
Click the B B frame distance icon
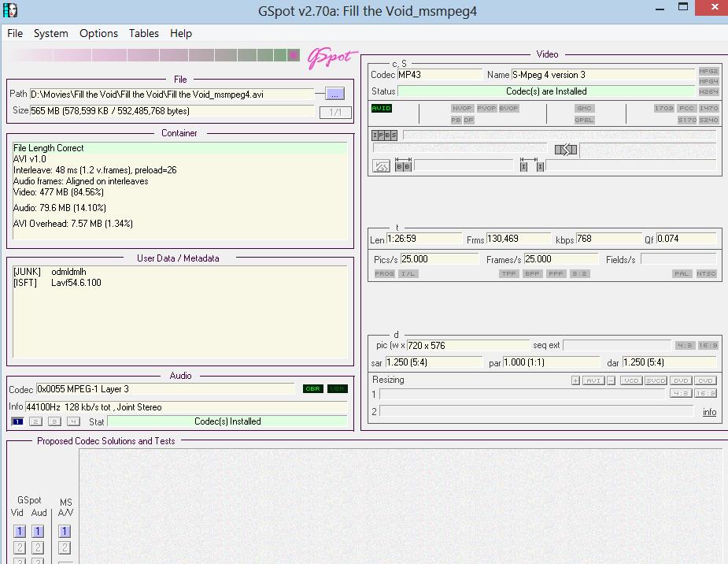click(403, 166)
